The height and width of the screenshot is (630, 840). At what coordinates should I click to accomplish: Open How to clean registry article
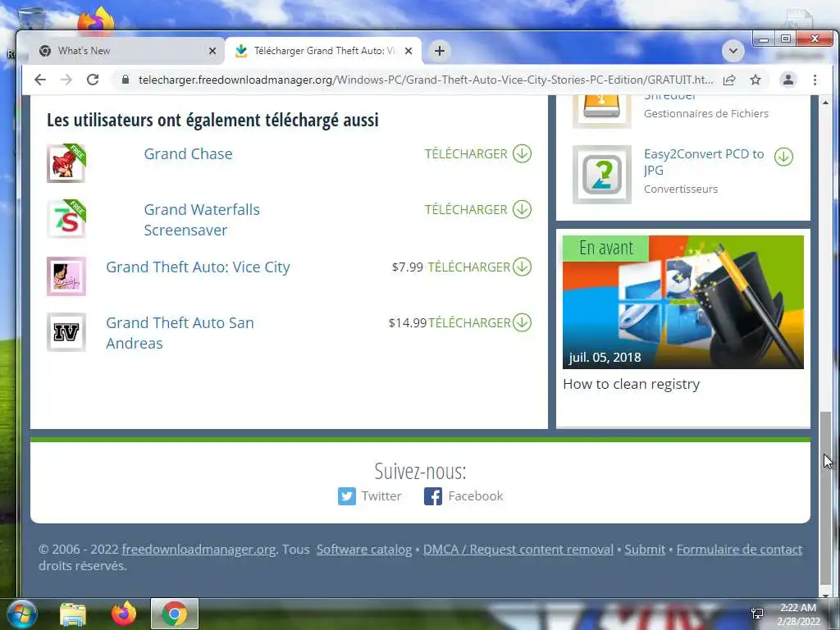pos(631,384)
